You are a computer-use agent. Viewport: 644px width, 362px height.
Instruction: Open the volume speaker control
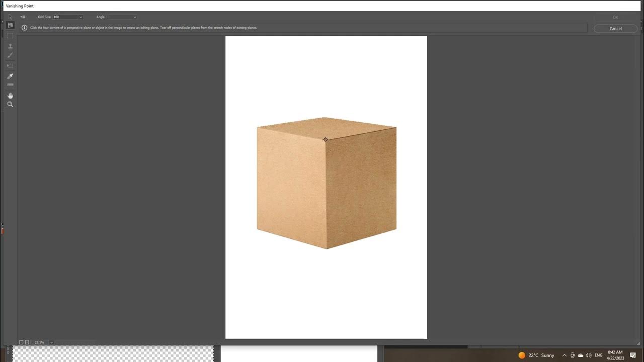(589, 355)
